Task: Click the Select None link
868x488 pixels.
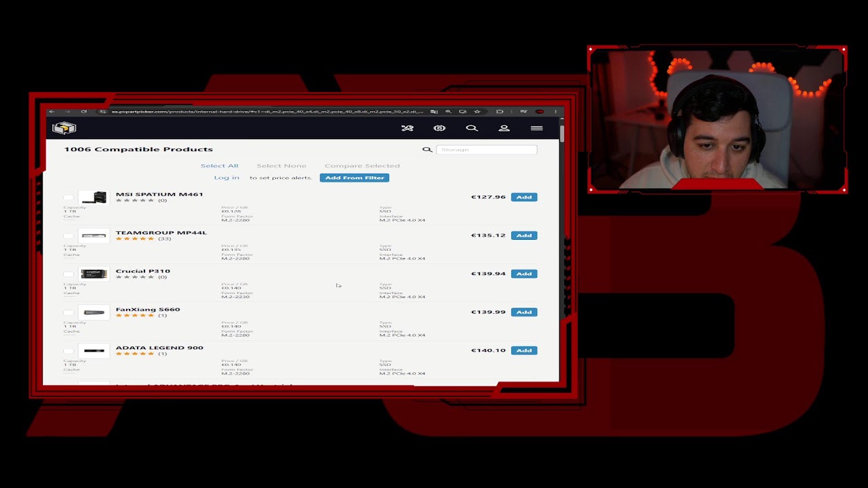Action: coord(281,165)
